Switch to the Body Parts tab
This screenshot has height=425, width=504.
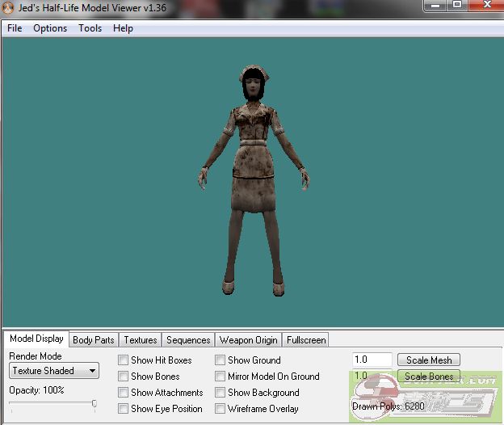[x=94, y=340]
